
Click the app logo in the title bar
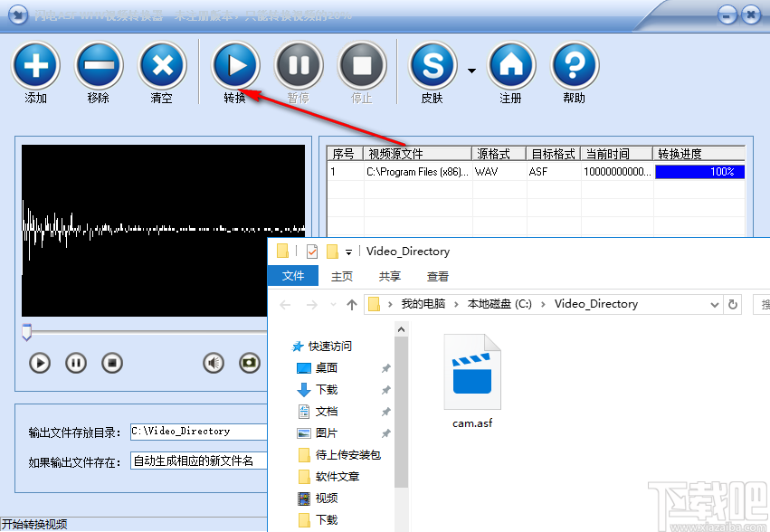click(x=18, y=14)
